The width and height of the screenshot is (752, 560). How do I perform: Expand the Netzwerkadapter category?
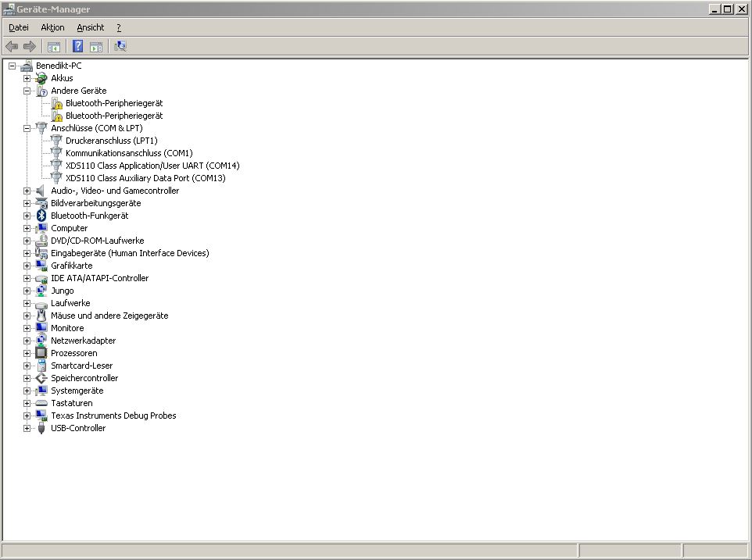click(x=27, y=341)
